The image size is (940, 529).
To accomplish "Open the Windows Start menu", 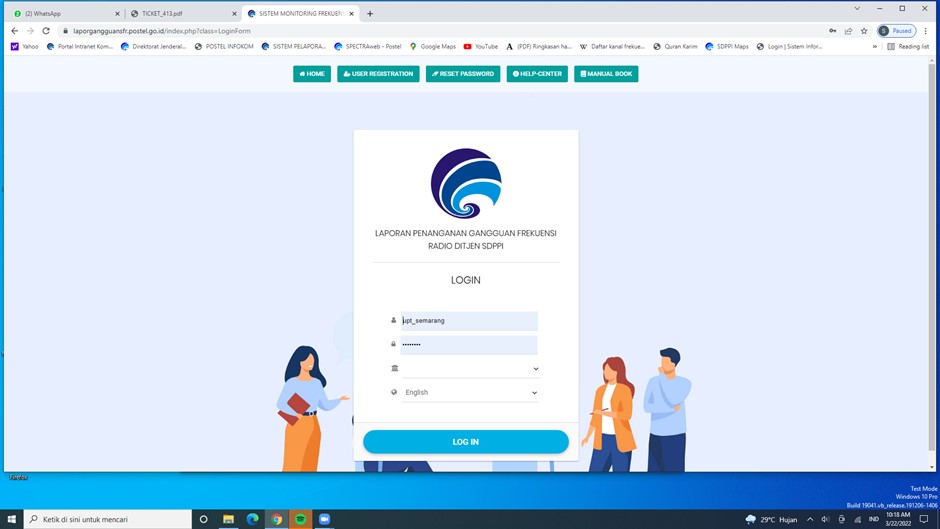I will point(11,519).
